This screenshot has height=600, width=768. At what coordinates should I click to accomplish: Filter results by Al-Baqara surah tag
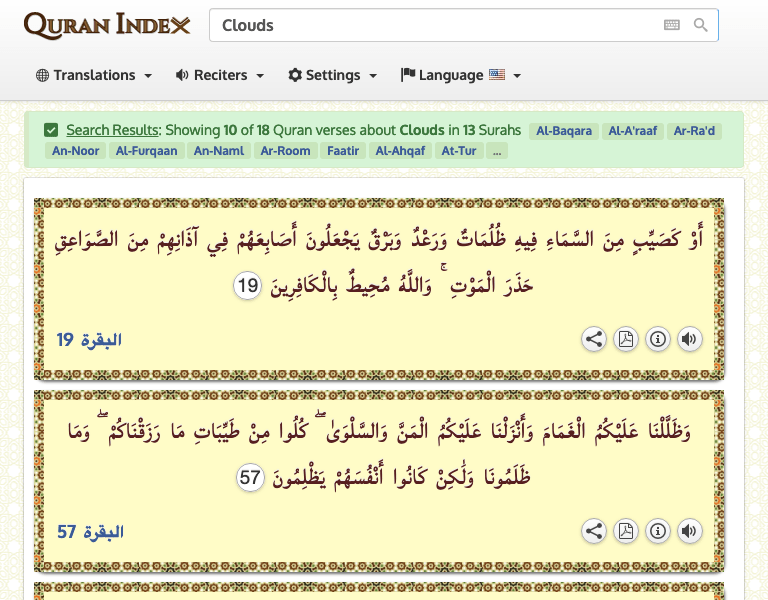(564, 131)
